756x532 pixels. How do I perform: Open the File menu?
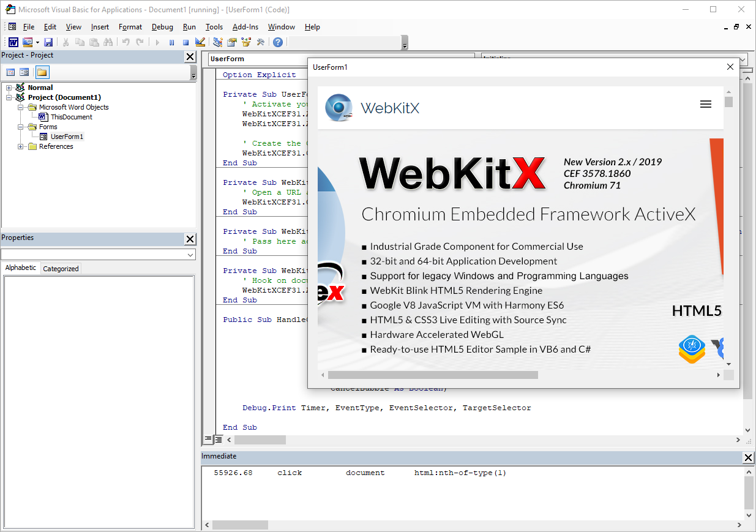[x=29, y=27]
